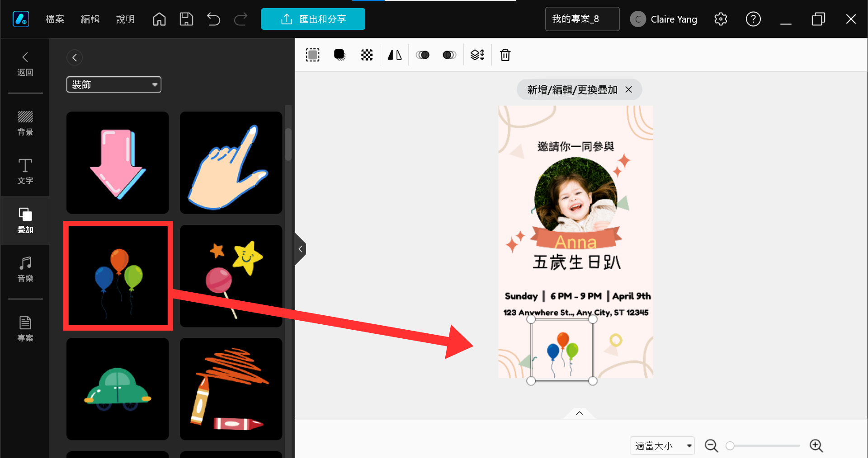Collapse the overlay panel with side chevron
The height and width of the screenshot is (458, 868).
click(300, 249)
